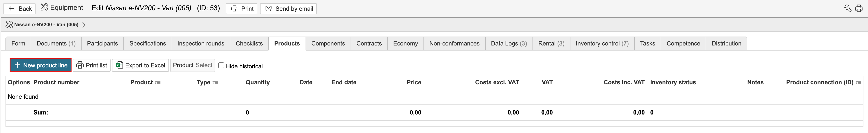
Task: Click Print button next to the title
Action: [x=242, y=9]
